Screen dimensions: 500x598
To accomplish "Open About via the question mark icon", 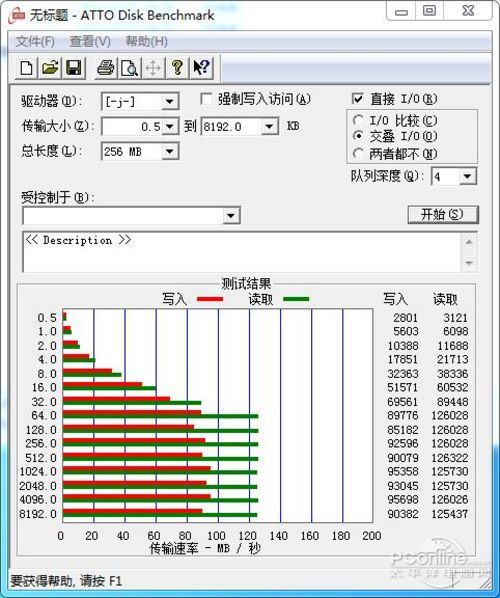I will [x=177, y=68].
